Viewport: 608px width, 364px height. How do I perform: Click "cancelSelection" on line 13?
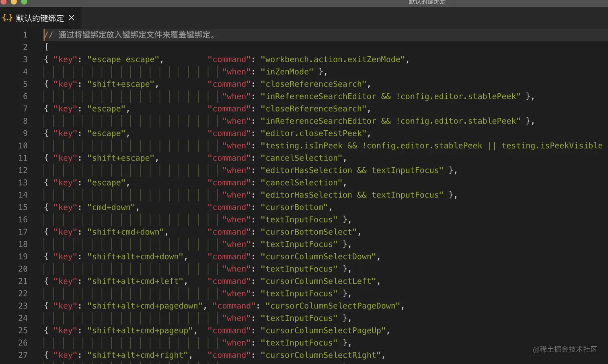pos(301,183)
